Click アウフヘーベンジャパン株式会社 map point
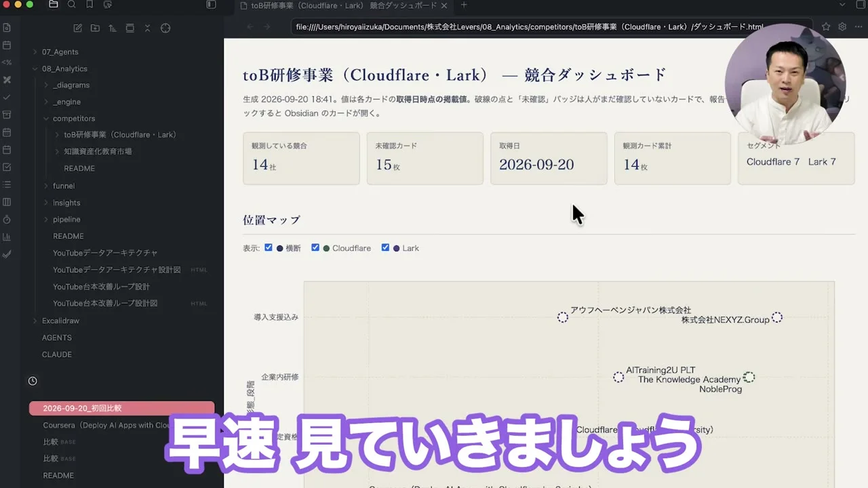Image resolution: width=868 pixels, height=488 pixels. (x=562, y=317)
